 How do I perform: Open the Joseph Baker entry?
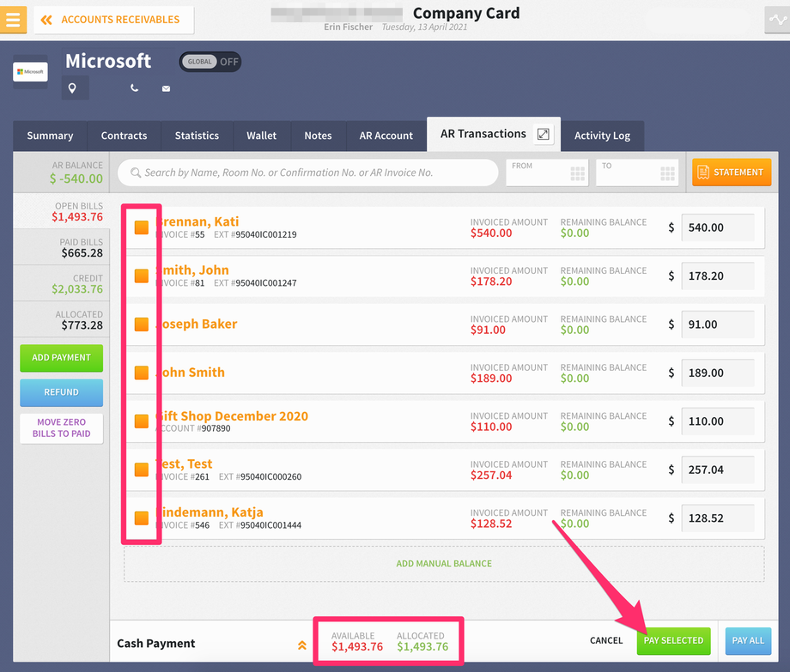tap(197, 324)
